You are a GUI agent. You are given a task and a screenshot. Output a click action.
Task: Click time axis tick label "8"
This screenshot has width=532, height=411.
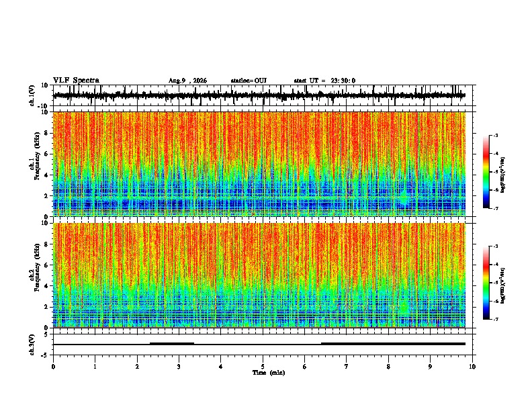coord(388,367)
